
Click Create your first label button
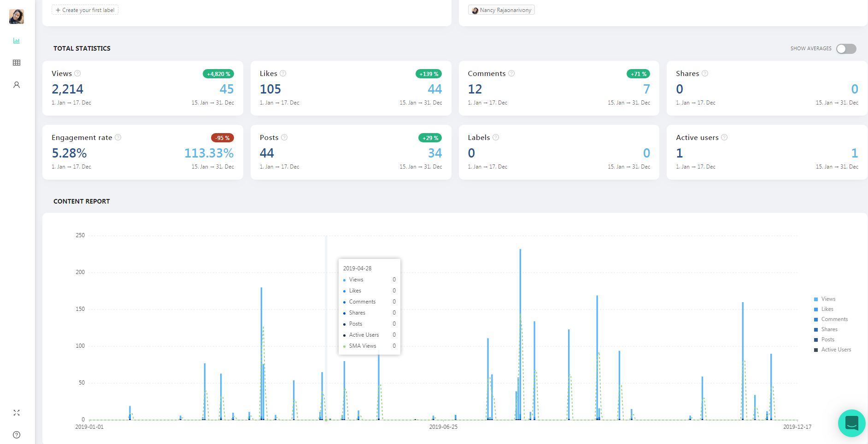pyautogui.click(x=85, y=10)
